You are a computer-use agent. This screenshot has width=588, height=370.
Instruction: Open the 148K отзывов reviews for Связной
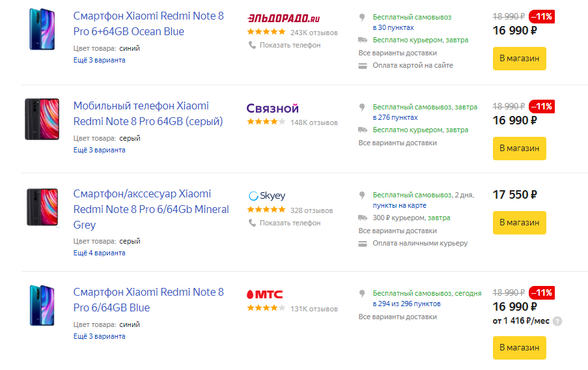(x=314, y=122)
